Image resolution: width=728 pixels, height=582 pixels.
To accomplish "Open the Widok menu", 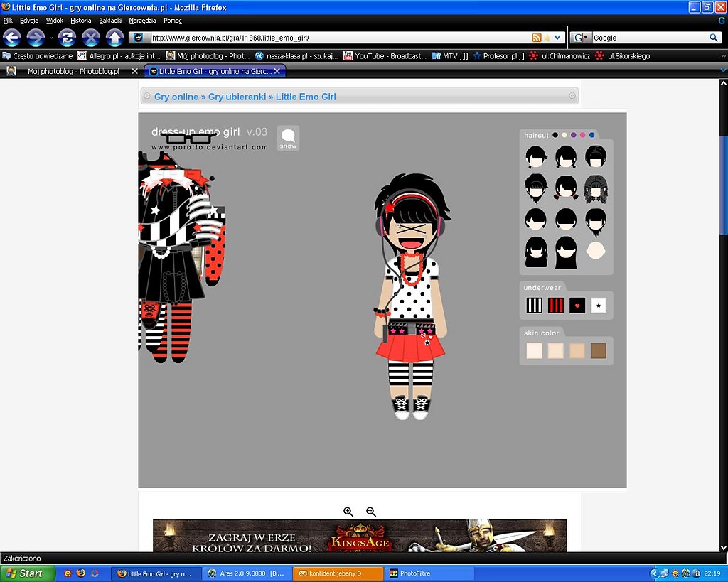I will click(54, 21).
